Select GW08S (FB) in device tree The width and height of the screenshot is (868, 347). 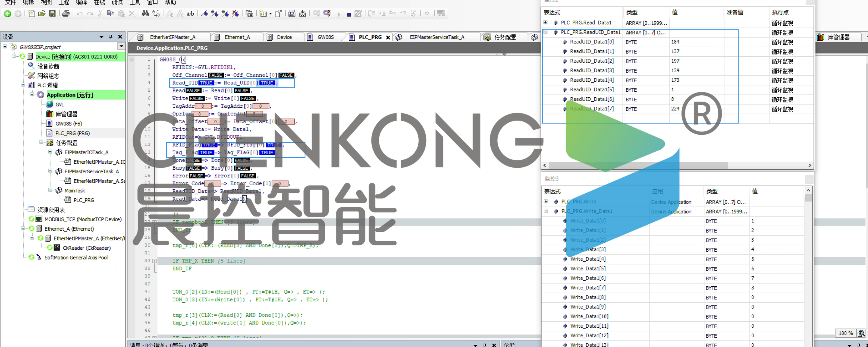[69, 124]
